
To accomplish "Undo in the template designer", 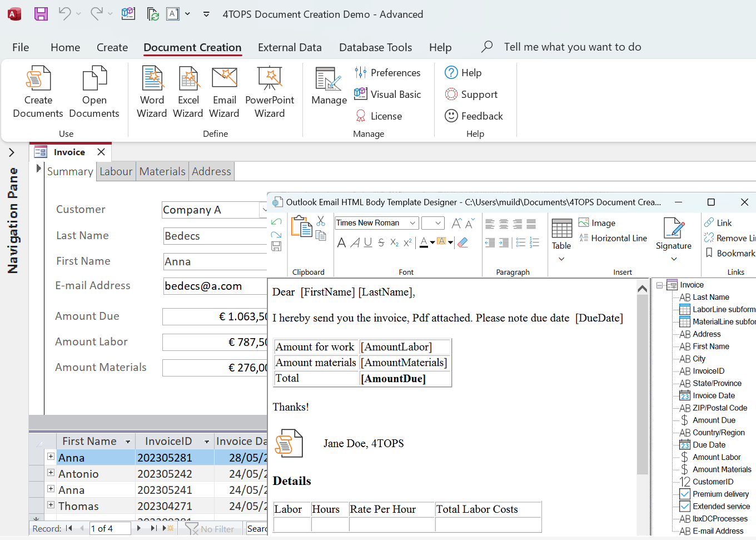I will click(276, 222).
